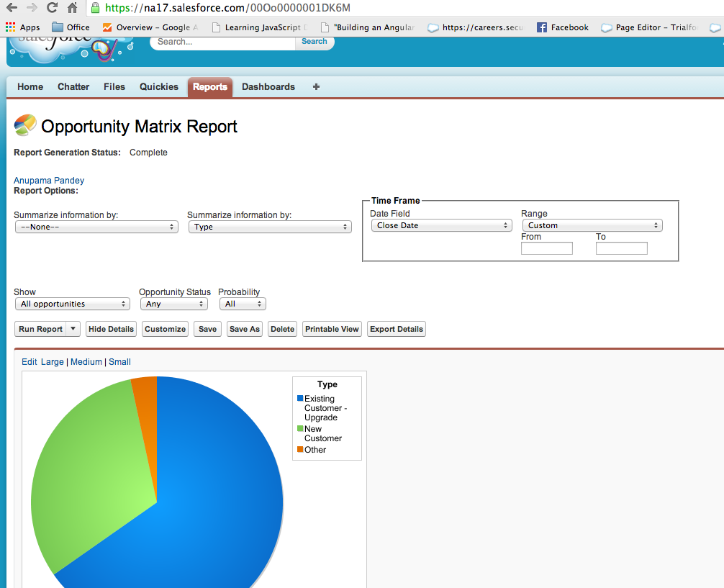
Task: Open the Facebook bookmark
Action: pyautogui.click(x=562, y=27)
